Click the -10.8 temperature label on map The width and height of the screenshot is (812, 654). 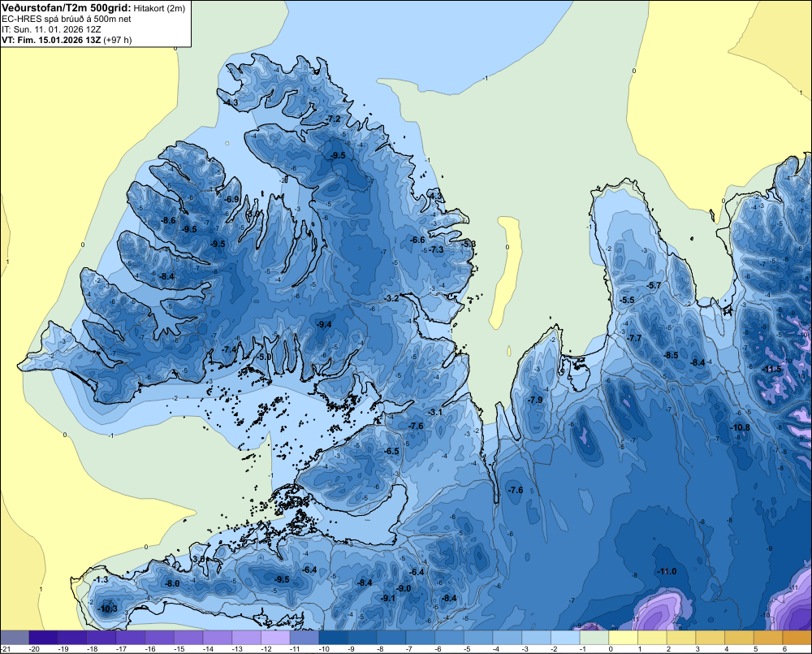740,427
